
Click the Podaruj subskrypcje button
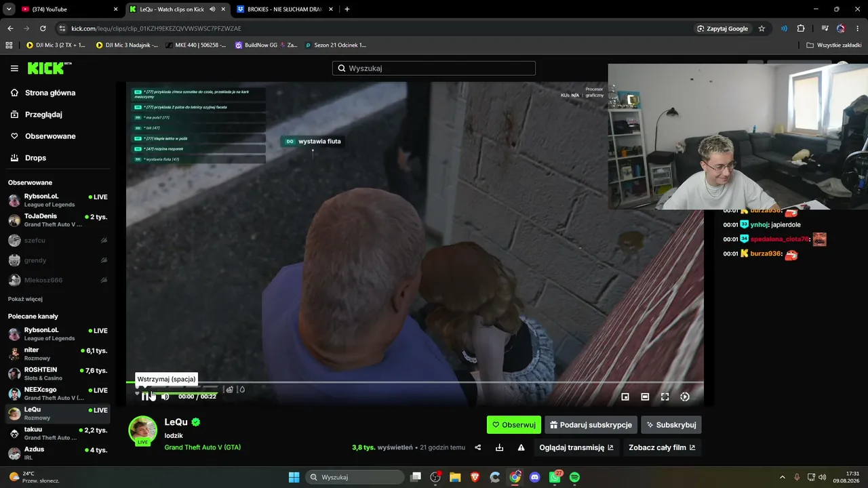pyautogui.click(x=591, y=425)
